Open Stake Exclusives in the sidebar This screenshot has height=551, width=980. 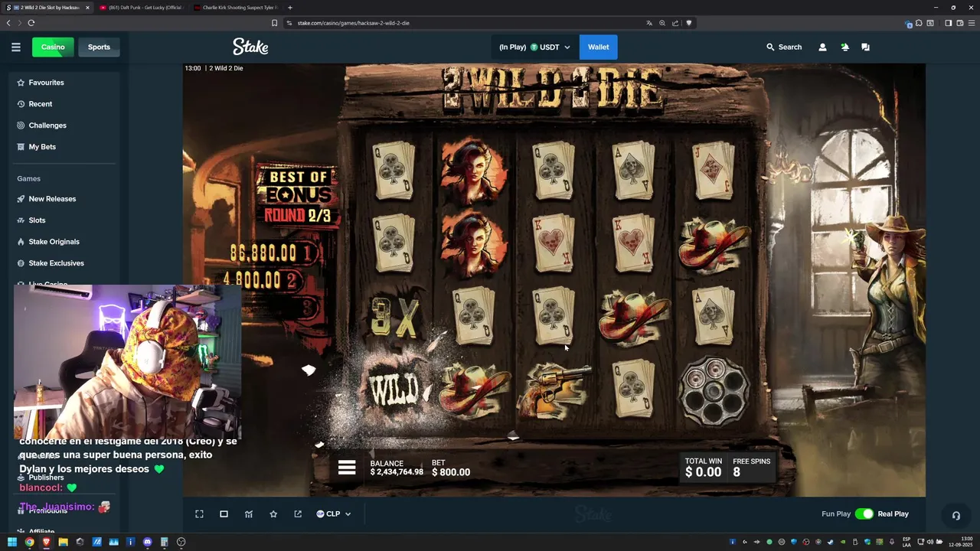tap(56, 263)
